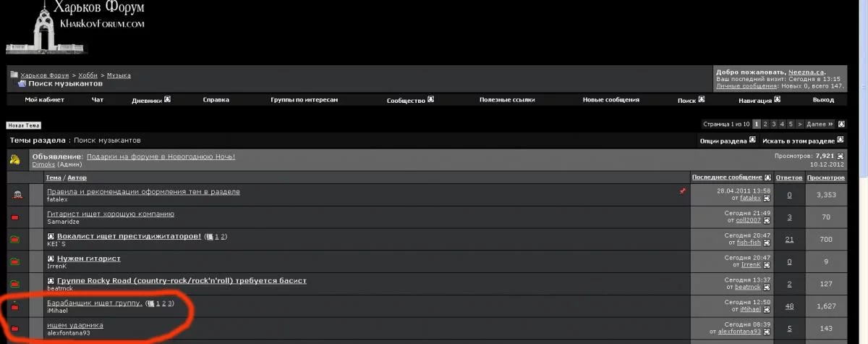
Task: Click the > next page button
Action: tap(800, 124)
